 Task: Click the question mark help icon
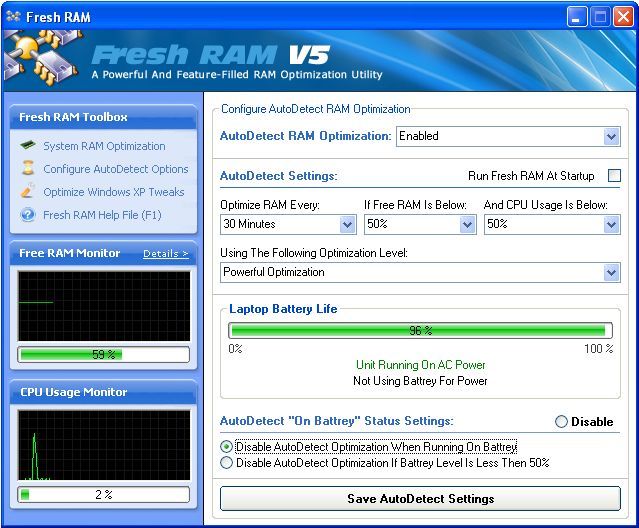(x=28, y=214)
